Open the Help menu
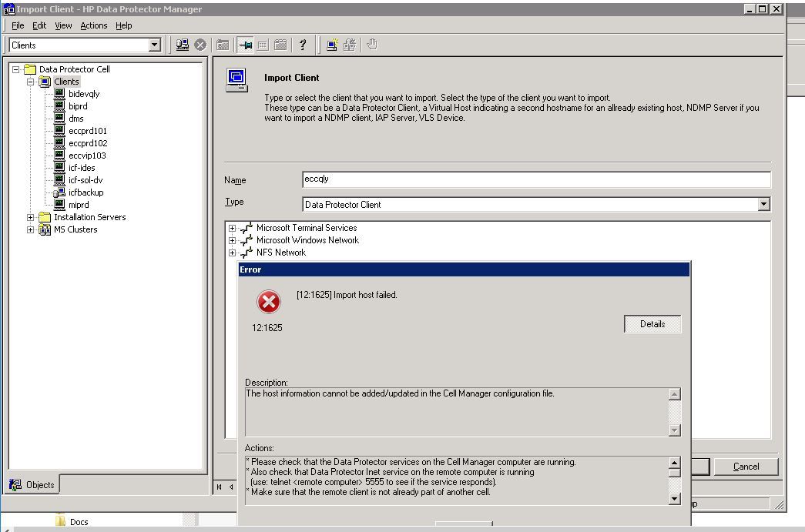 pos(124,25)
